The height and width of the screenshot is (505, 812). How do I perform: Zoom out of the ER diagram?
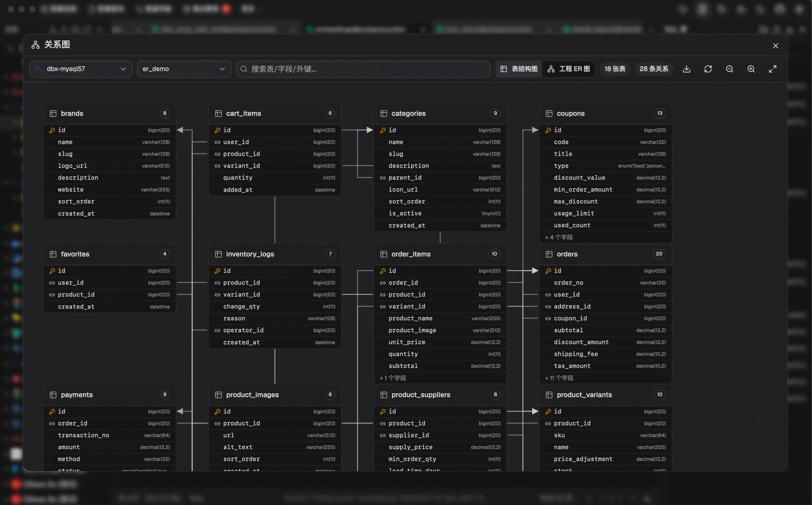tap(729, 69)
